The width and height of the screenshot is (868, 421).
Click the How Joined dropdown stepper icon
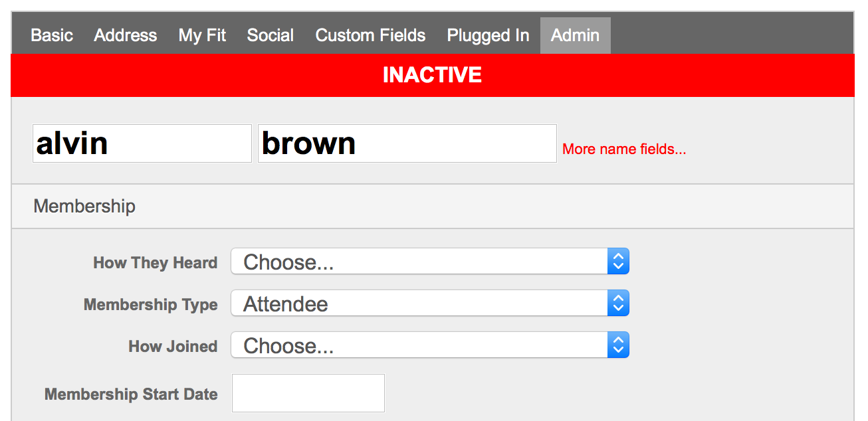click(x=617, y=345)
